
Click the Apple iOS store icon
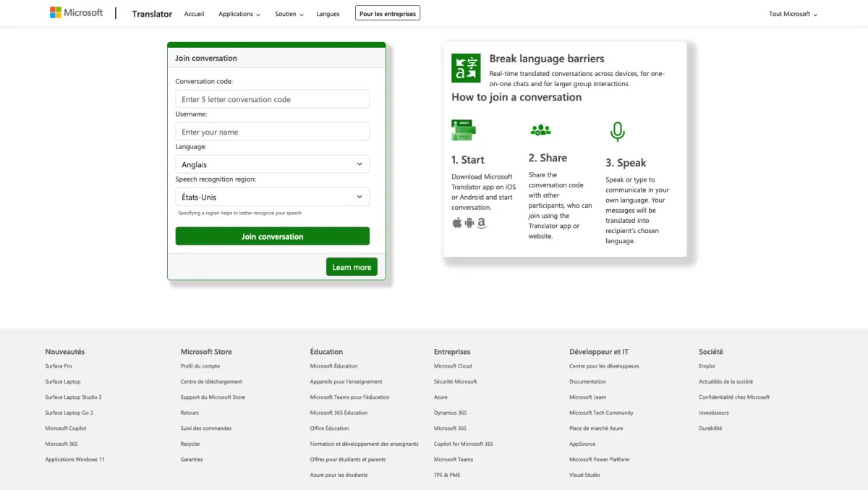click(x=456, y=223)
